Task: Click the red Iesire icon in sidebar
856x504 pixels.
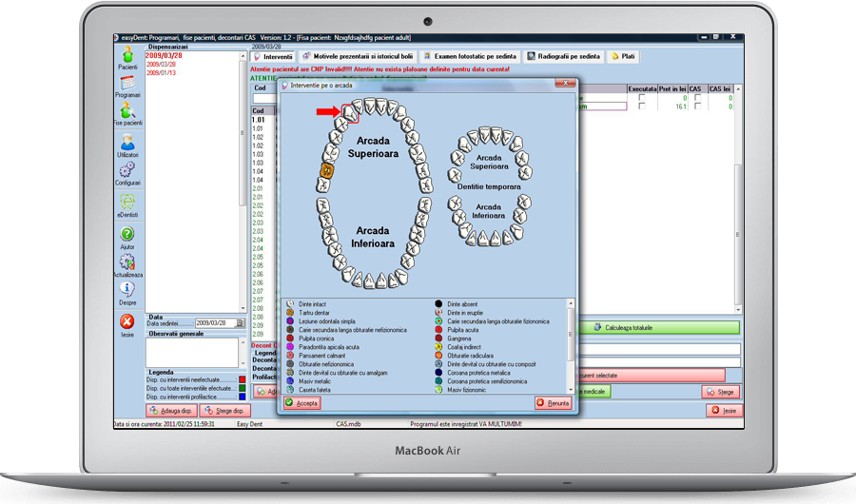Action: point(126,324)
